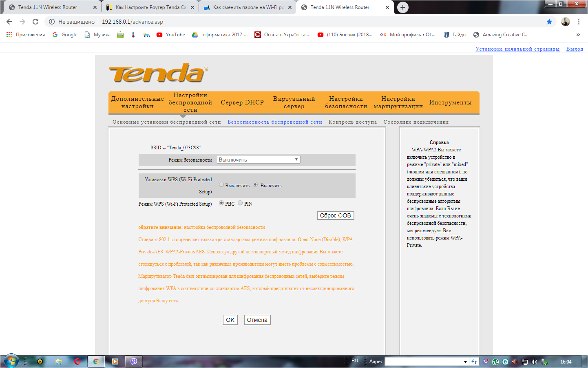Click the taskbar clock 16:04
This screenshot has height=368, width=588.
[x=566, y=362]
